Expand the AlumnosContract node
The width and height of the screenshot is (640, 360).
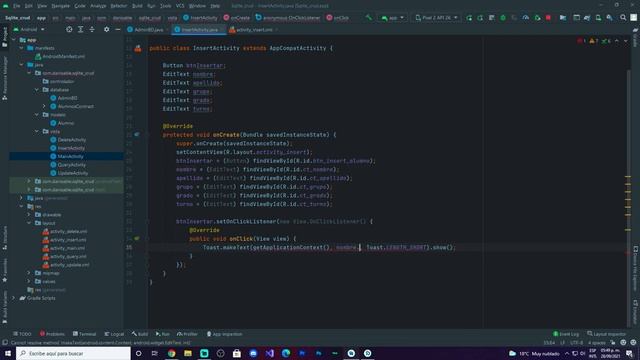click(44, 106)
